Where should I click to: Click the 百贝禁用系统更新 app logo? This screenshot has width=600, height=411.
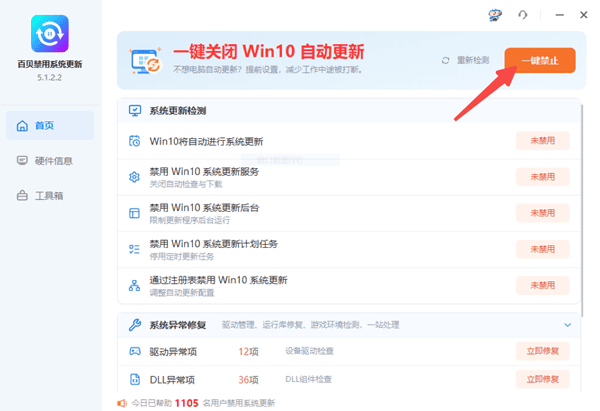50,34
